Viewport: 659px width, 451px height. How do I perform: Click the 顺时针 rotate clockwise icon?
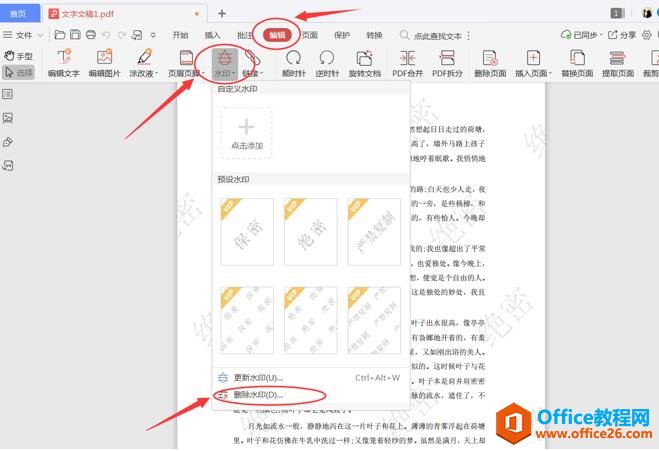click(x=294, y=63)
